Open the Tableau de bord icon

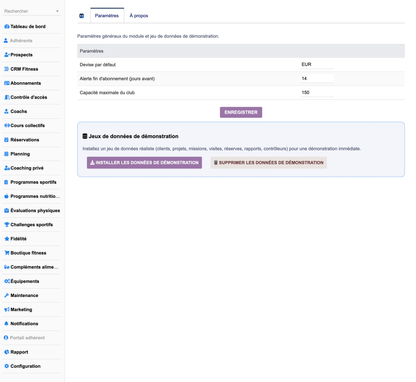click(x=6, y=27)
